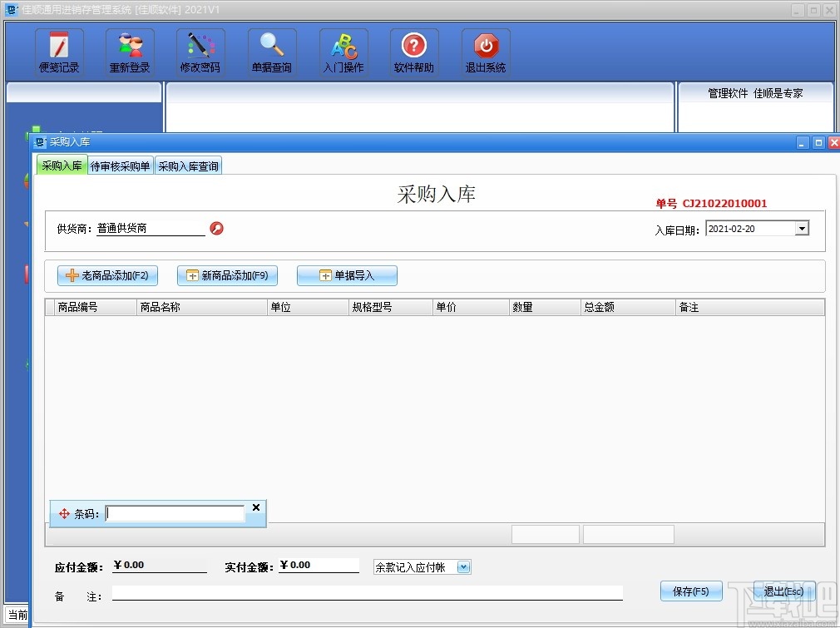Click the 保存(F5) save button

(x=691, y=591)
